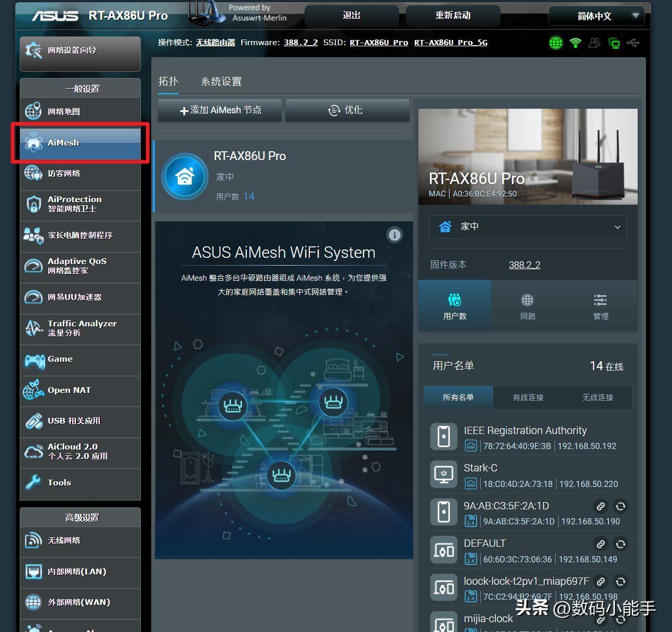
Task: Open AiProtection 智能网络卫士
Action: pyautogui.click(x=80, y=204)
